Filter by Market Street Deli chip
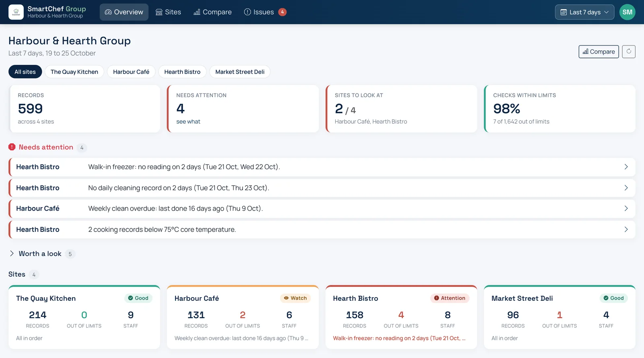 240,72
